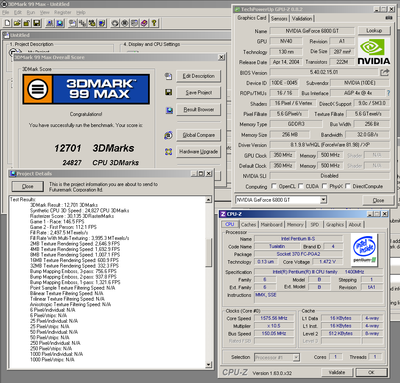Switch to the Validation tab in GPU-Z
This screenshot has width=400, height=383.
(302, 19)
